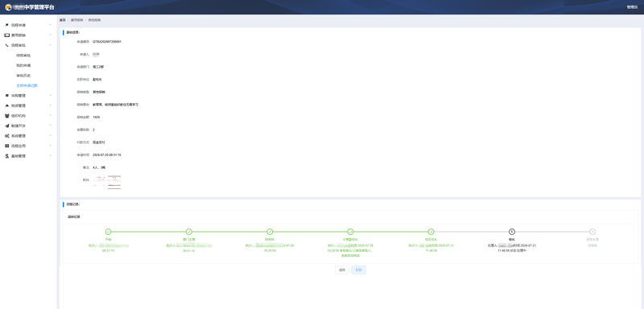Click the grid icon beside 流程应用
644x309 pixels.
[7, 146]
